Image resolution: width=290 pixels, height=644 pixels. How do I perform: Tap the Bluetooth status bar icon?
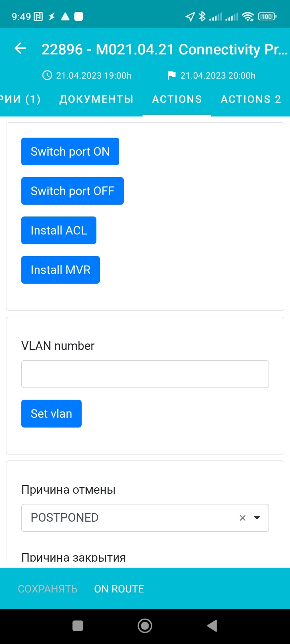tap(202, 16)
